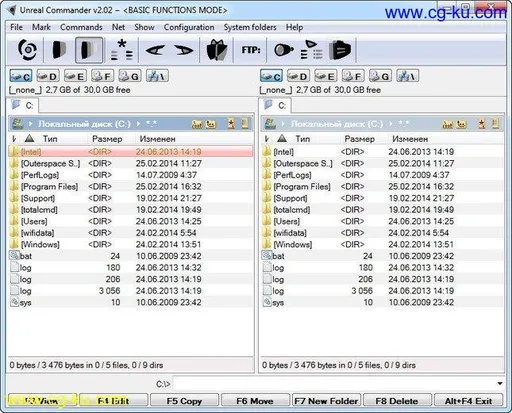The width and height of the screenshot is (512, 413).
Task: Select drive G in left panel
Action: (x=130, y=76)
